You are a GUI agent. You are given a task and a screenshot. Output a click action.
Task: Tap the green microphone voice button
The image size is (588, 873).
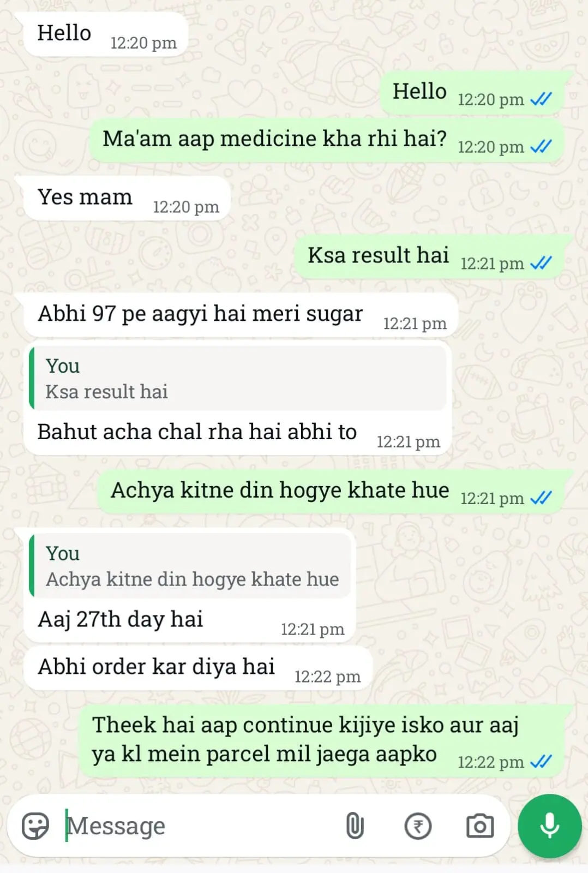coord(550,826)
